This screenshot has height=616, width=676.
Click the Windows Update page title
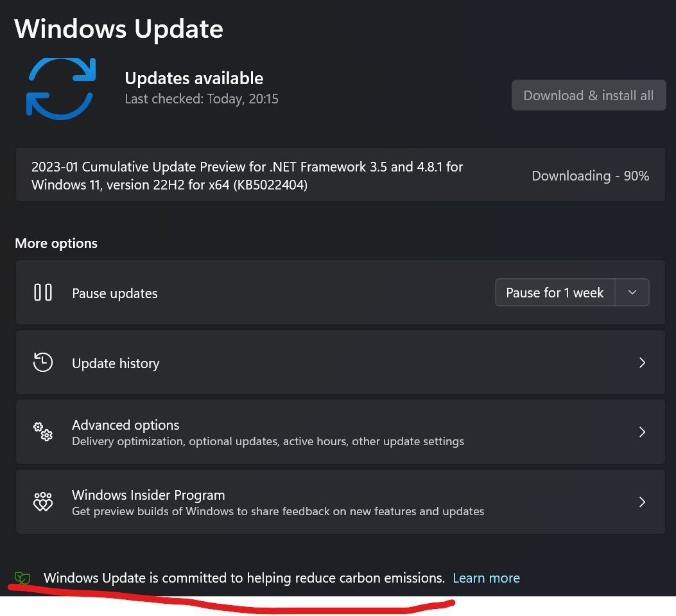(x=119, y=29)
